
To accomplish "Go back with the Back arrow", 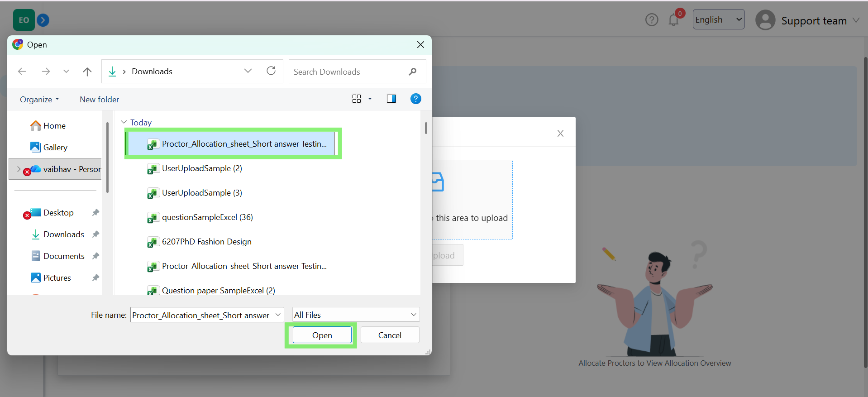I will (22, 72).
